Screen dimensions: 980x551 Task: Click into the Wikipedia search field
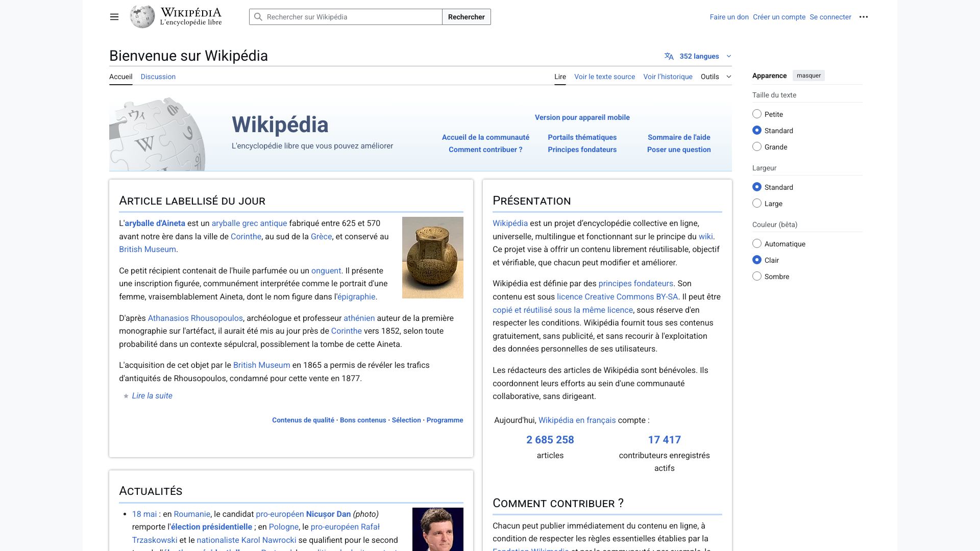point(352,17)
